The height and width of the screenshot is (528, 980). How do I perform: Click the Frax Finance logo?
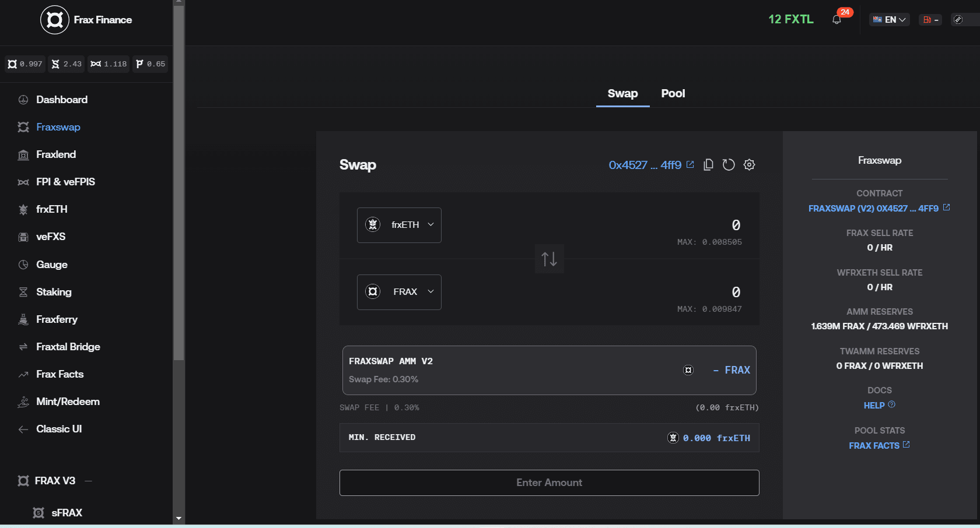[x=86, y=20]
